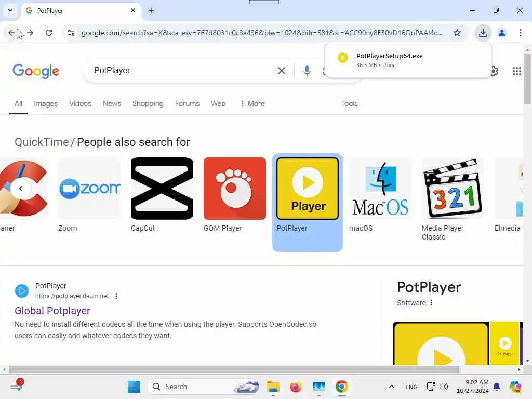Click the PotPlayerSetup64.exe file icon
This screenshot has width=532, height=399.
click(x=343, y=58)
